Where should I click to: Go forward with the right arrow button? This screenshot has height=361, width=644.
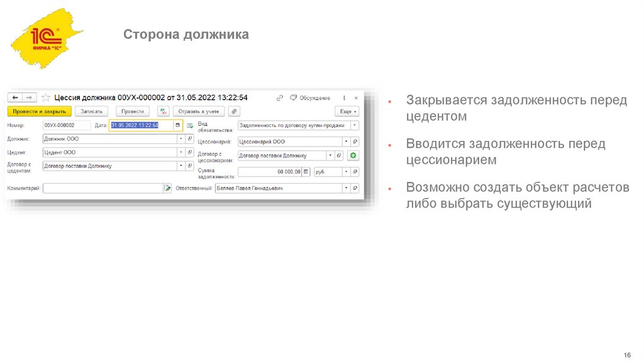point(29,97)
